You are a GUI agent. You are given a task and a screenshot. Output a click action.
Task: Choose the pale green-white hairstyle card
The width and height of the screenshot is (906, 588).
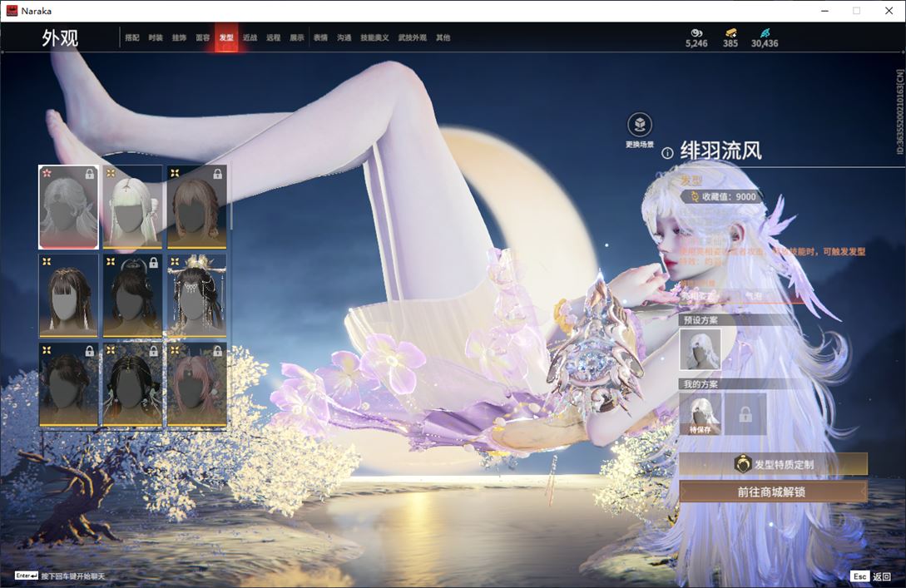[132, 207]
